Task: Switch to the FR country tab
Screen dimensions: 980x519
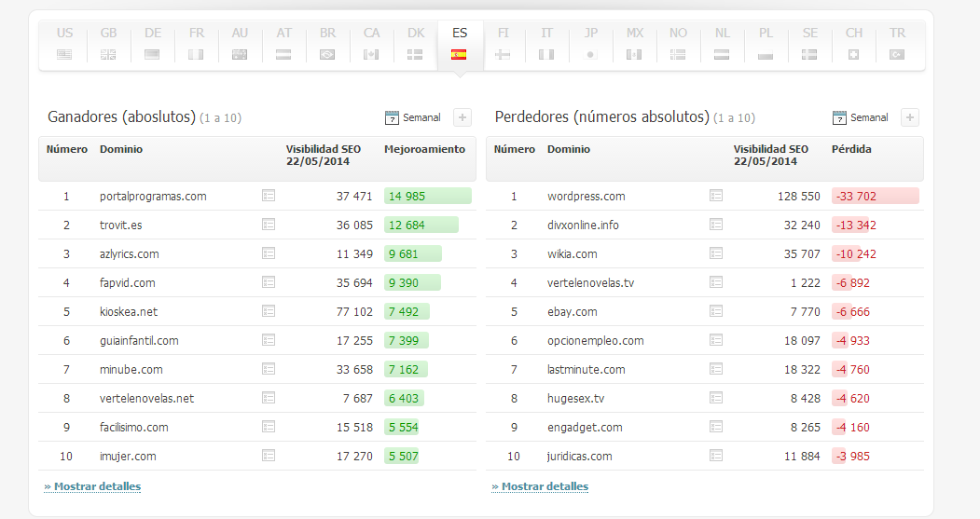Action: [x=196, y=43]
